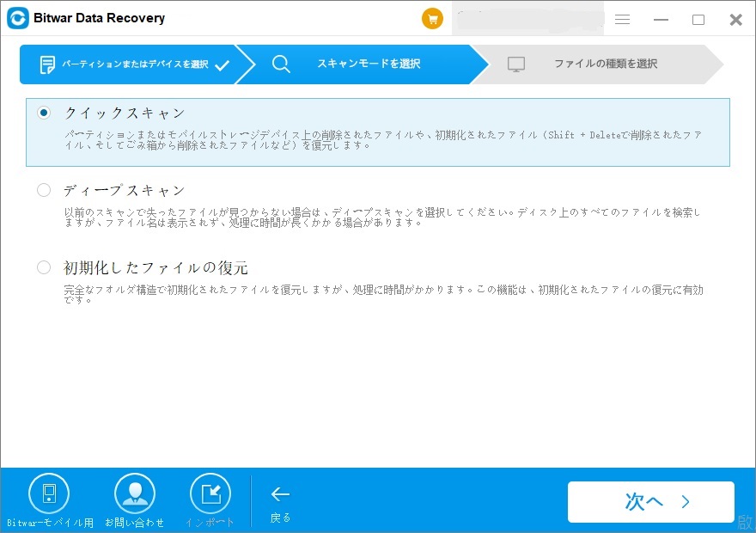Click the document icon in partition step

47,64
